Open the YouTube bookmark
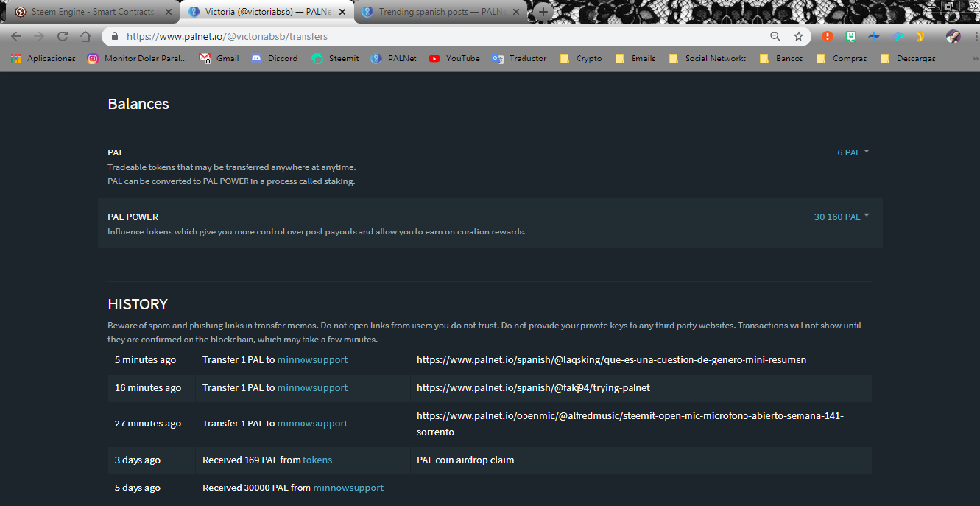Screen dimensions: 980x506 point(454,58)
